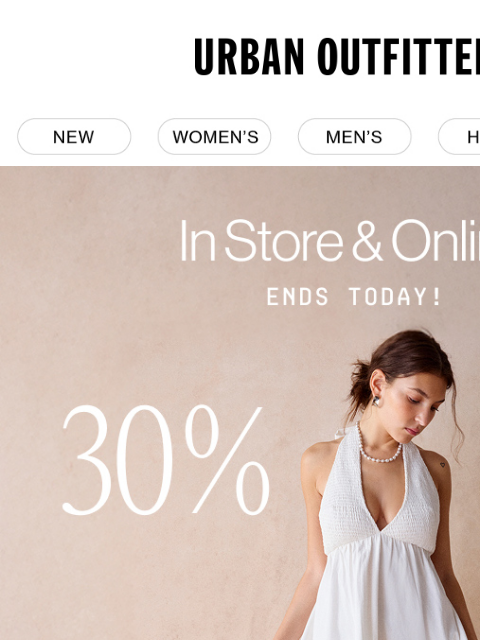480x640 pixels.
Task: Click the large 30% discount text
Action: pos(166,460)
